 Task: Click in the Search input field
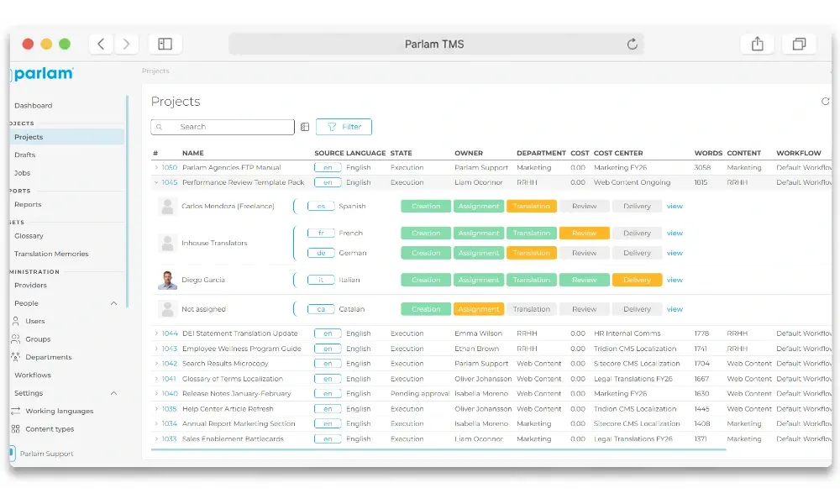pos(223,127)
